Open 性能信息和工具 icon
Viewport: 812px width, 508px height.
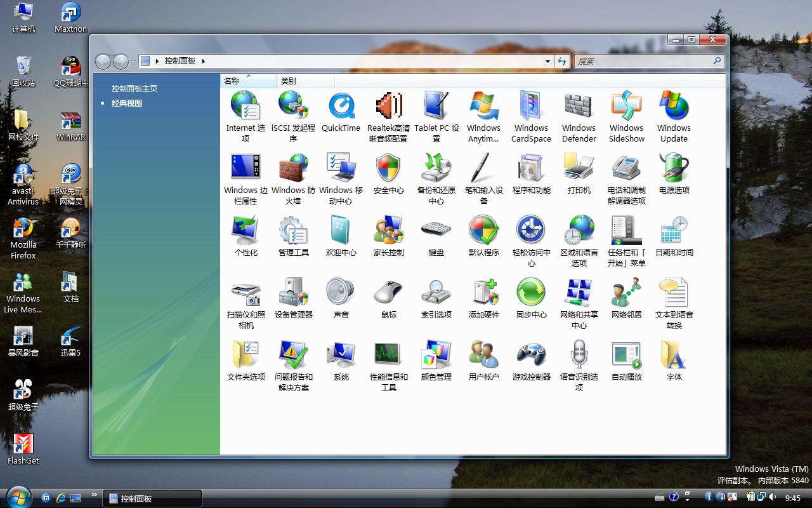point(388,365)
